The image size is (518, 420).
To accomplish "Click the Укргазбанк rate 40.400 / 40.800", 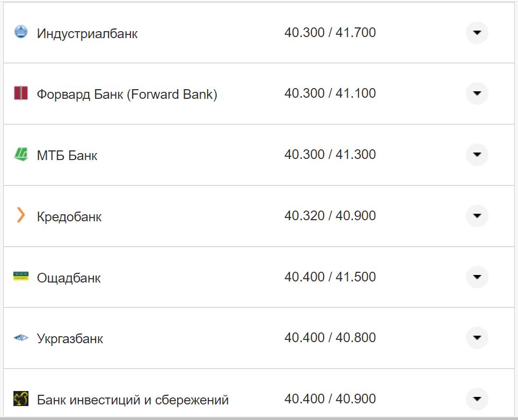I will pyautogui.click(x=330, y=338).
